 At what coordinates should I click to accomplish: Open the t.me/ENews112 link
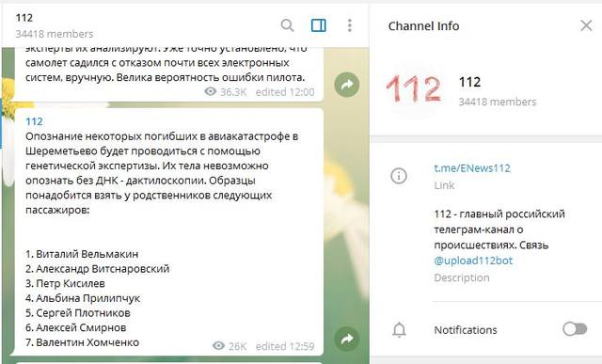(472, 168)
